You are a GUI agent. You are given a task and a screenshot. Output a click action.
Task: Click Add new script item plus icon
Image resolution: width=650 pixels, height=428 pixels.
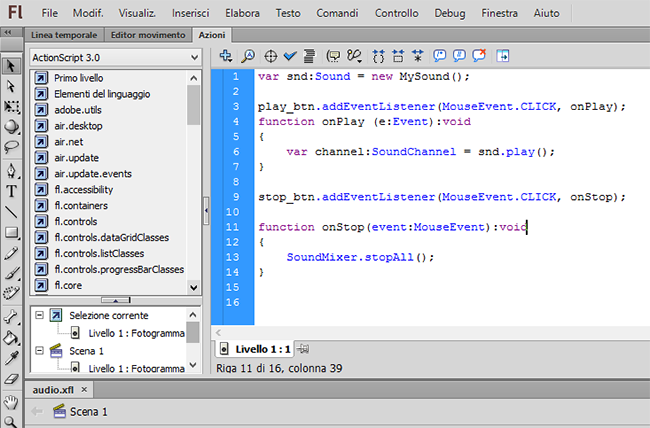226,56
